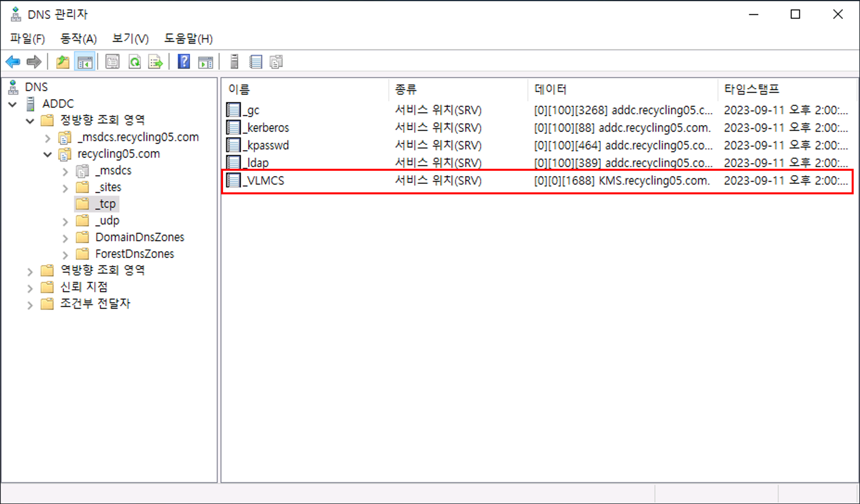Click the blue Help question mark icon
The image size is (860, 504).
pos(184,62)
